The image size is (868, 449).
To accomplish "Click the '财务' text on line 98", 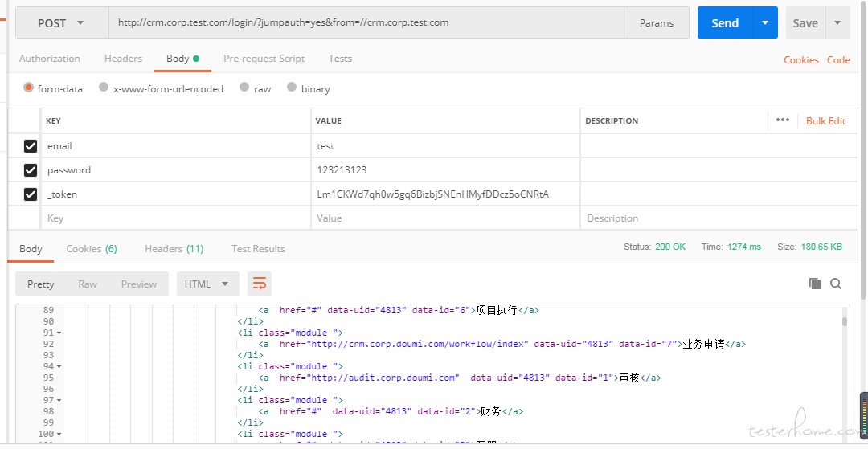I will click(490, 411).
